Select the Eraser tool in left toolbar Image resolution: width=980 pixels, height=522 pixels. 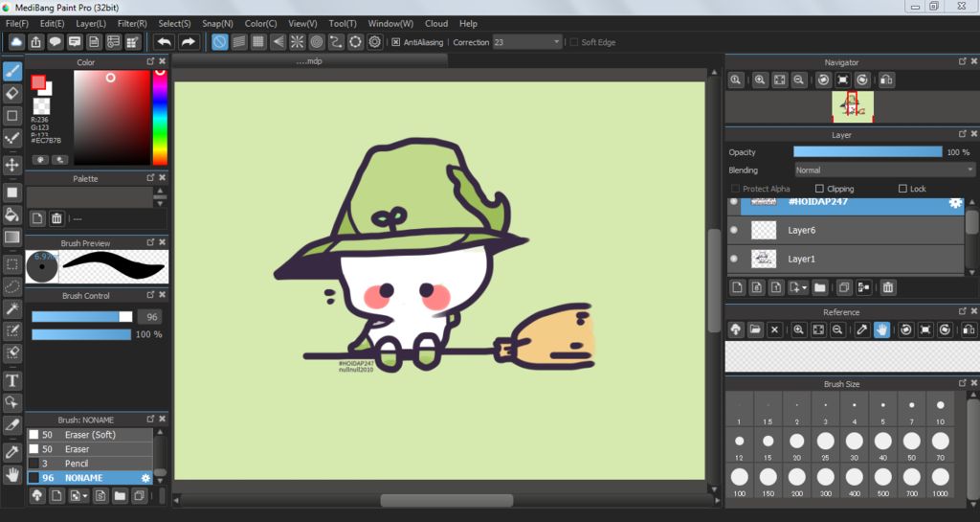11,94
